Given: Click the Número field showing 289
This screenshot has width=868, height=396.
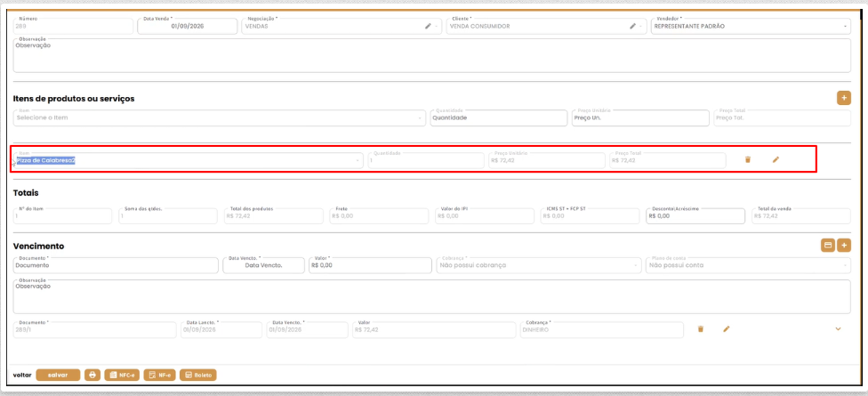Looking at the screenshot, I should click(x=73, y=26).
